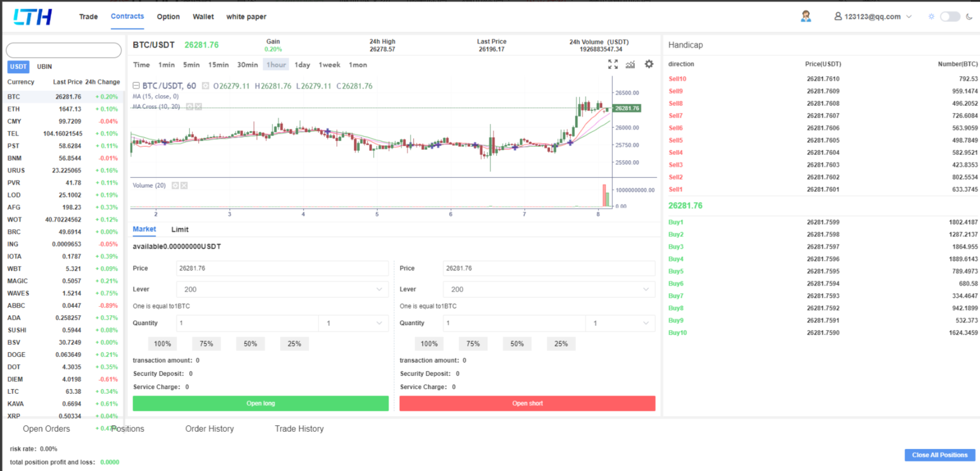Image resolution: width=980 pixels, height=471 pixels.
Task: Click the currency search input field
Action: (64, 51)
